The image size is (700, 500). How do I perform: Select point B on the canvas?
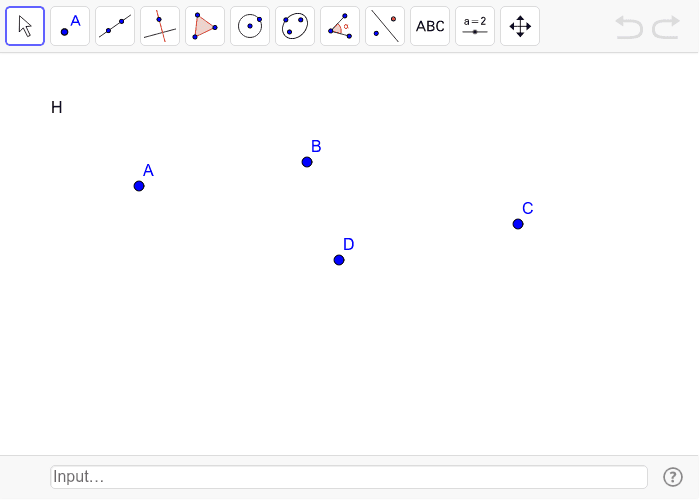click(307, 162)
